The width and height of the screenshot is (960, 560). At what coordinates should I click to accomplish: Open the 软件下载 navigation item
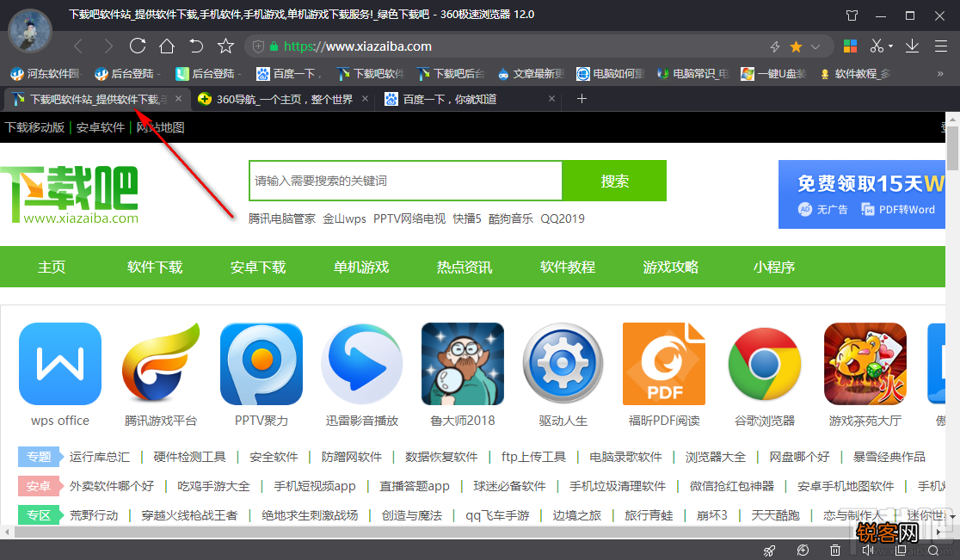(155, 267)
